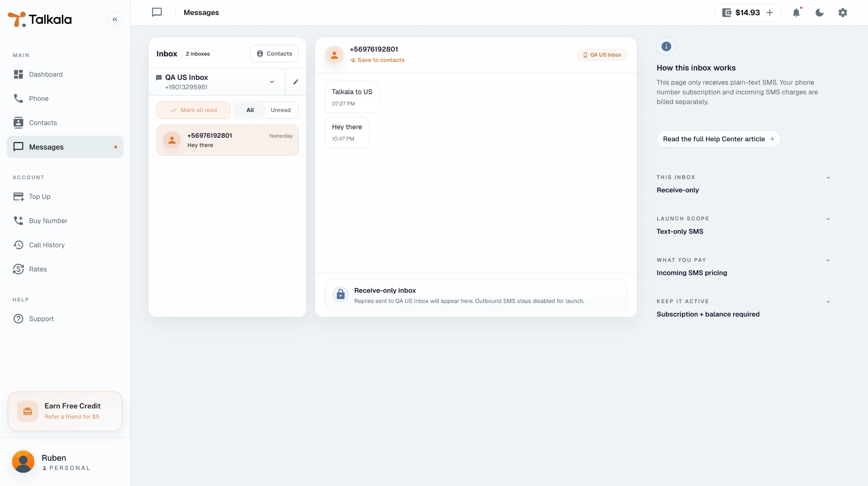Click the blue info icon above inbox help
This screenshot has height=486, width=868.
pyautogui.click(x=666, y=46)
